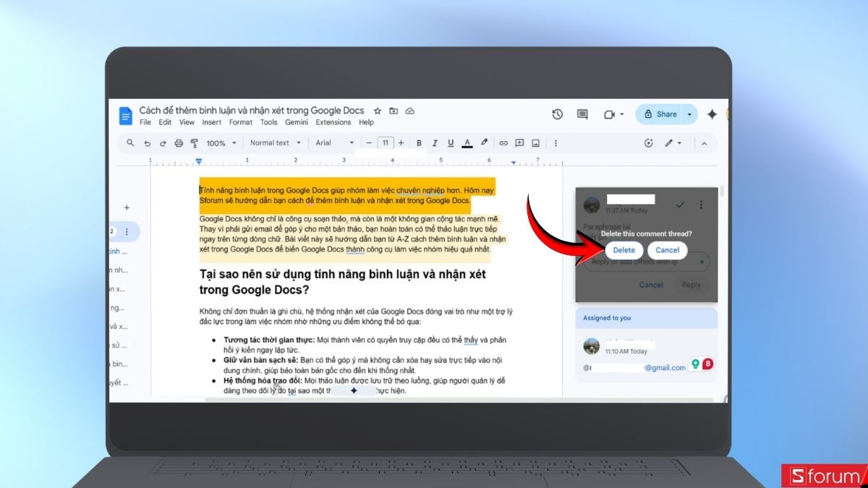Insert an image
The width and height of the screenshot is (868, 488).
click(x=535, y=143)
